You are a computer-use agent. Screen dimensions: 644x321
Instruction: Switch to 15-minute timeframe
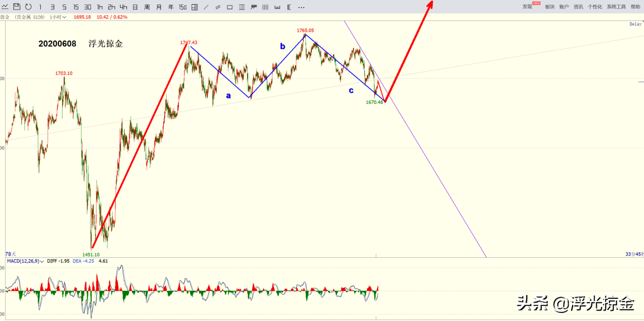[75, 7]
